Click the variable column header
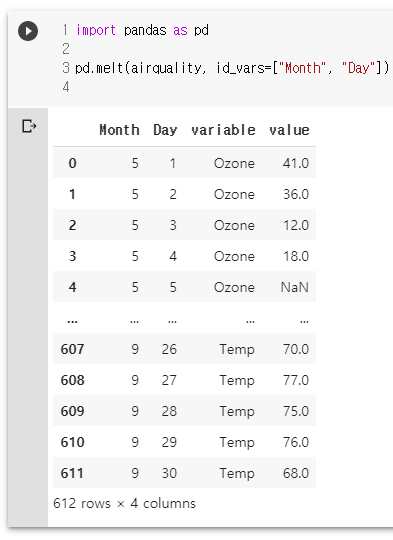 point(223,130)
